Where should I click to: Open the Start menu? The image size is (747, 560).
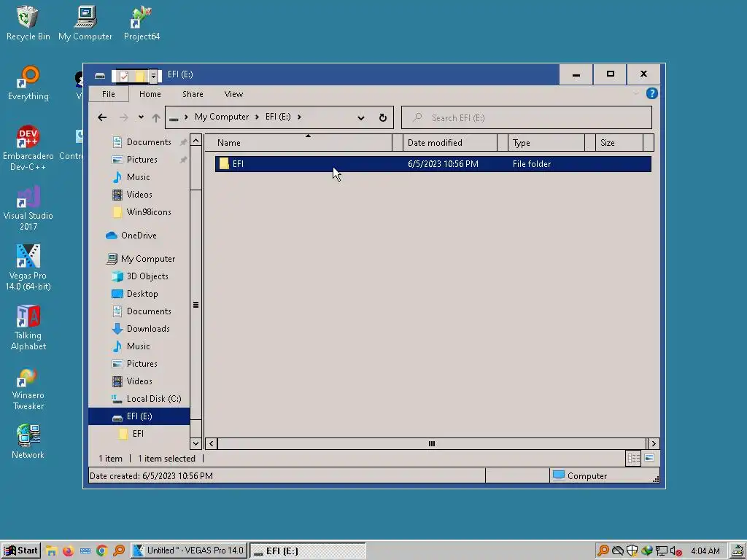point(20,551)
